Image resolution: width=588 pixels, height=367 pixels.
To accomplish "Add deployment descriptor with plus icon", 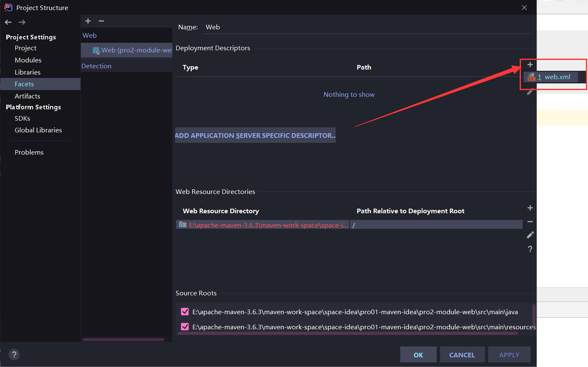I will [x=530, y=65].
